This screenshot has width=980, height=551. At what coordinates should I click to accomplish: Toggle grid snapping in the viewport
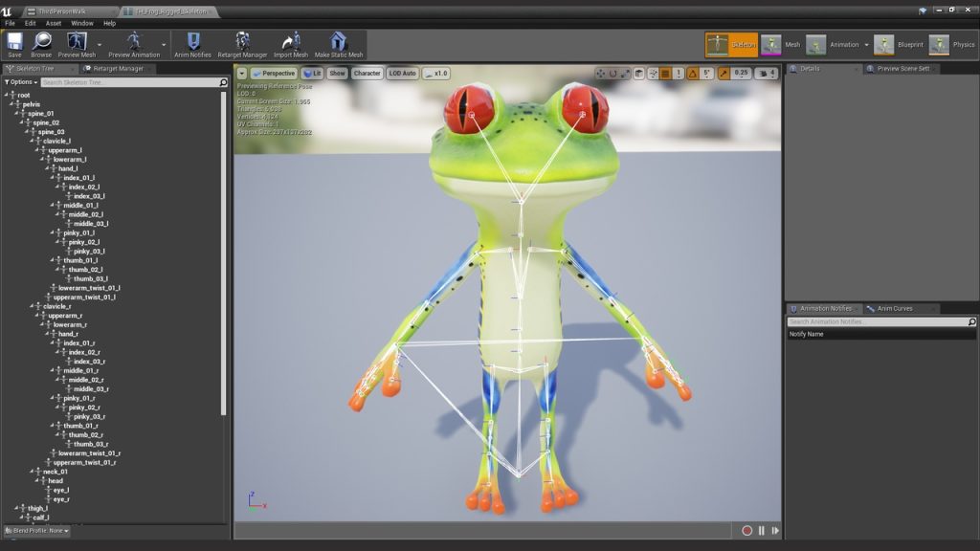[665, 74]
